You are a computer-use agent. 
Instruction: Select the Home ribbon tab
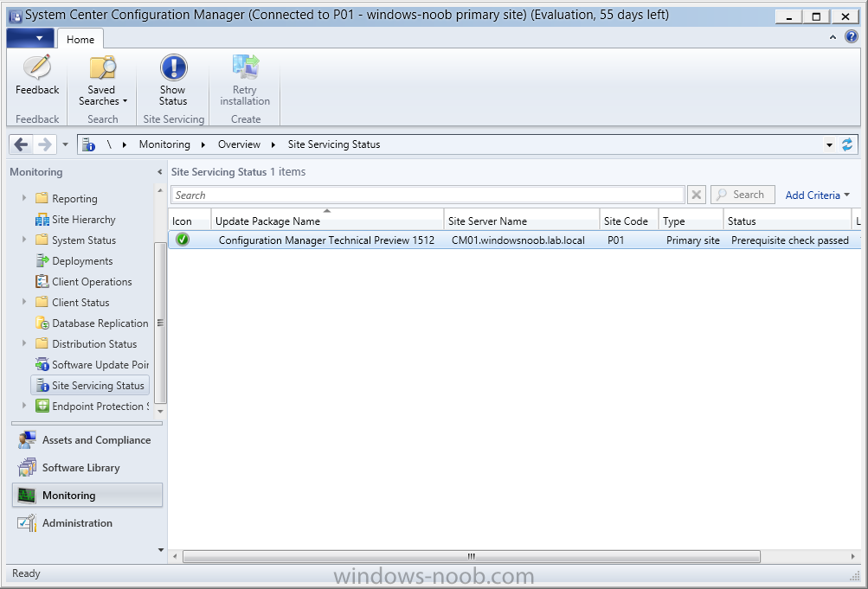click(x=80, y=39)
